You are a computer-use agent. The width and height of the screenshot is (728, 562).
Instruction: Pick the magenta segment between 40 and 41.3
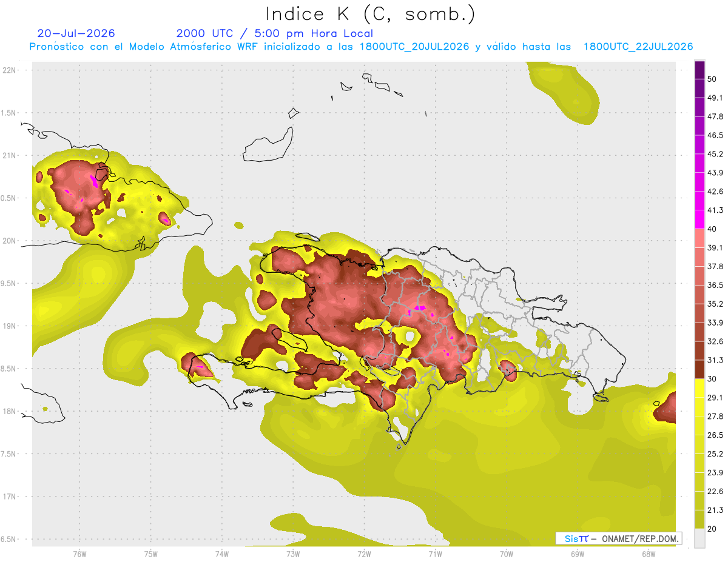tap(699, 219)
